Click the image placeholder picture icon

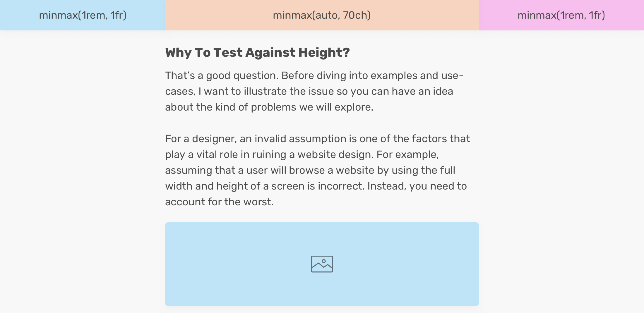pos(322,264)
